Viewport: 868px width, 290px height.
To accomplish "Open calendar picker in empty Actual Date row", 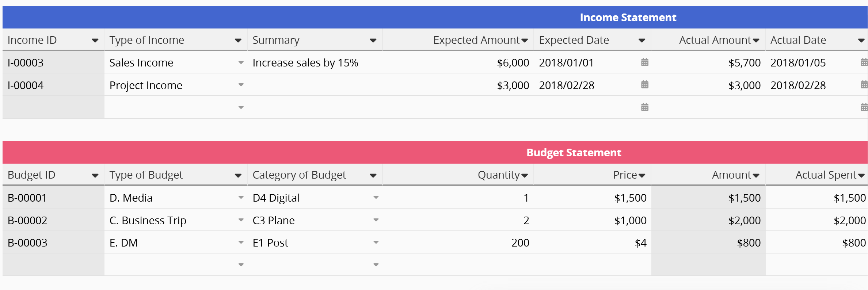I will tap(864, 107).
